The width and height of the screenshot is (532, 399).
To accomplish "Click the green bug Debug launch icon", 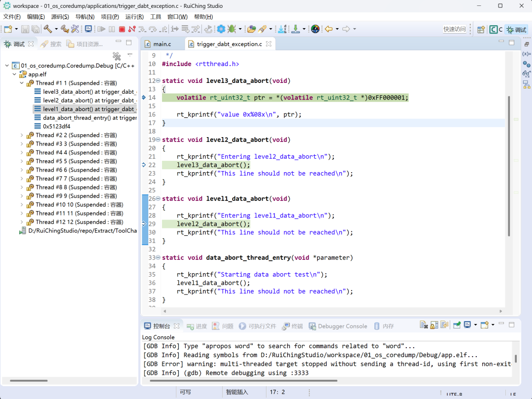I will tap(232, 29).
